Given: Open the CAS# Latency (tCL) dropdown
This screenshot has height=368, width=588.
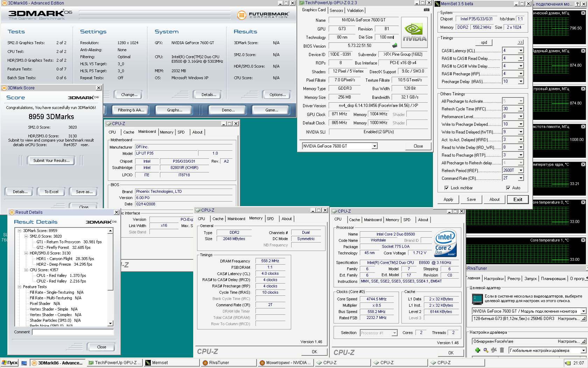Looking at the screenshot, I should 521,50.
